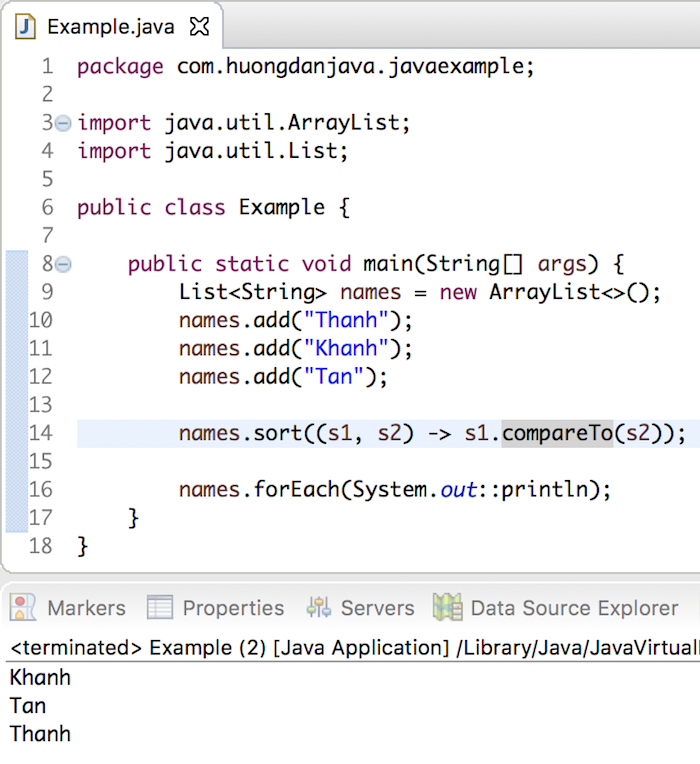
Task: Collapse the main method fold on line 8
Action: click(x=64, y=264)
